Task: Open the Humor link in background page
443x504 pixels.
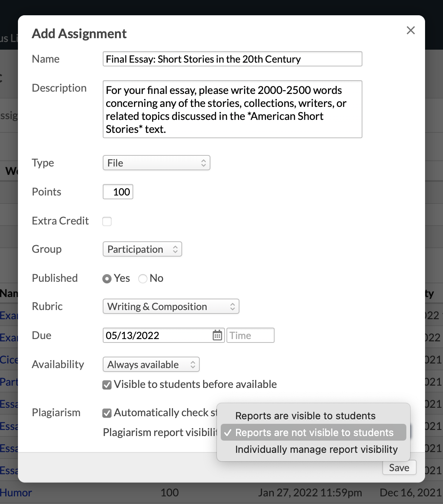Action: 16,493
